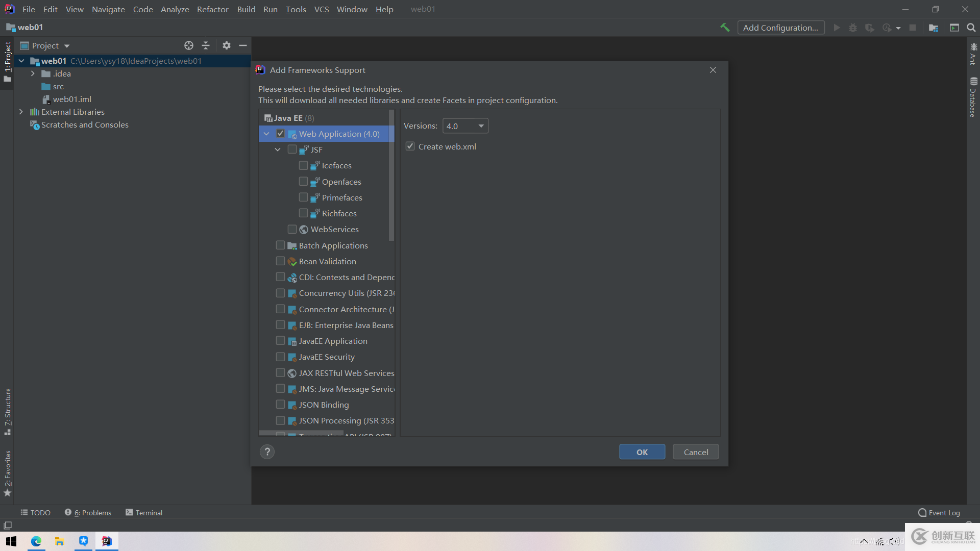
Task: Click the frameworks list vertical scrollbar
Action: (x=391, y=175)
